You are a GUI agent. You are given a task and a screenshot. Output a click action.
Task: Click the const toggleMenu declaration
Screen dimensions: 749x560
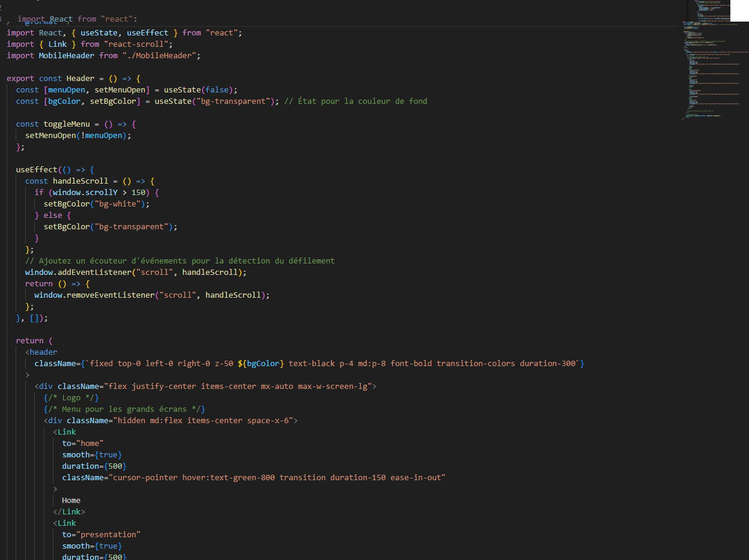click(x=76, y=124)
